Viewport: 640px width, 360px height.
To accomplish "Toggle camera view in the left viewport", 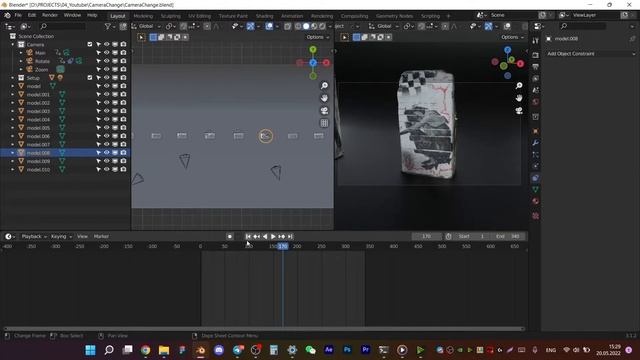I will [324, 111].
